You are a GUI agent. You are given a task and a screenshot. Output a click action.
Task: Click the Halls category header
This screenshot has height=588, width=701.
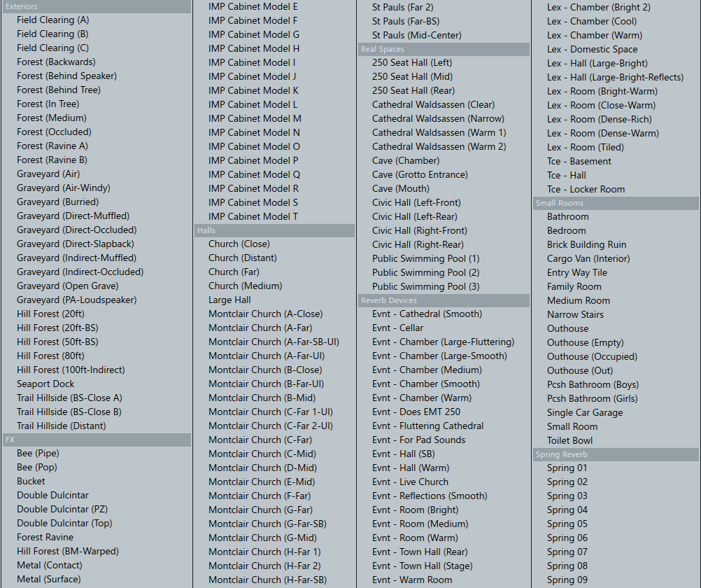coord(274,230)
